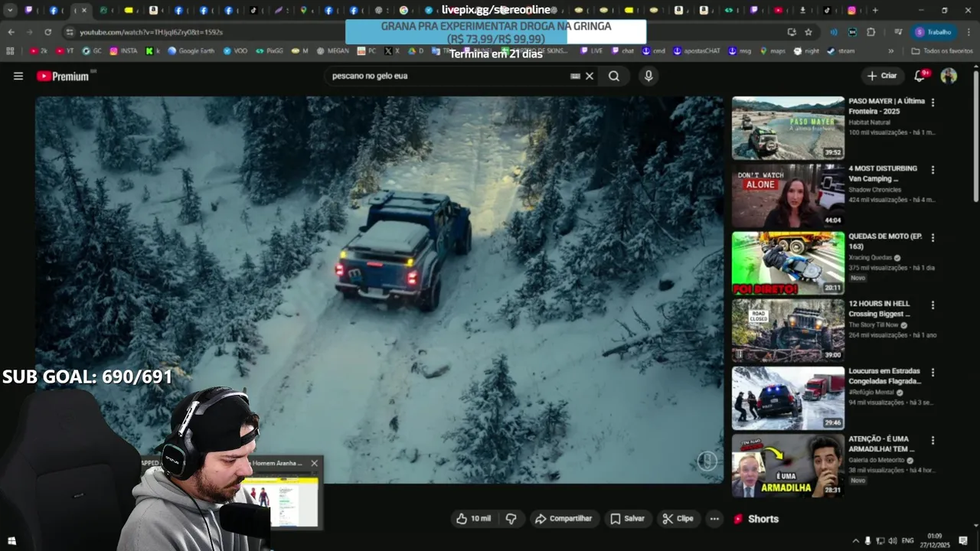Image resolution: width=980 pixels, height=551 pixels.
Task: Switch to the Instagram tab at the far right
Action: pos(852,10)
